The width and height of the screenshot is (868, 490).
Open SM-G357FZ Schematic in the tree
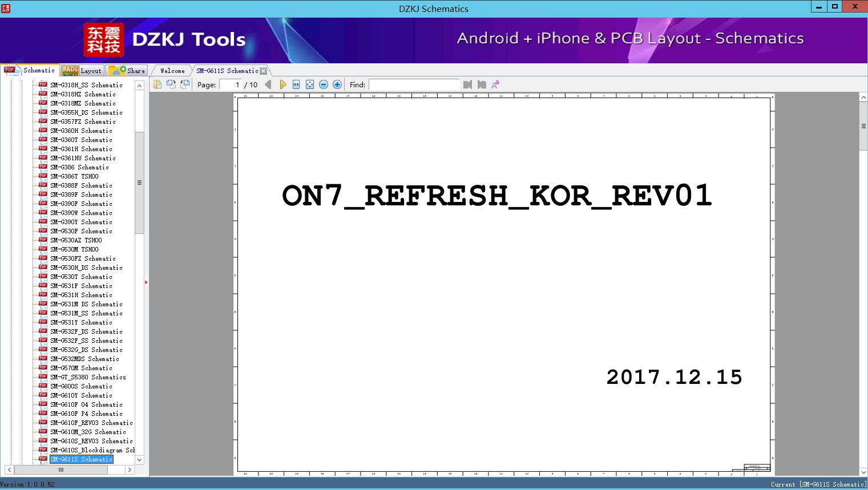pyautogui.click(x=83, y=122)
